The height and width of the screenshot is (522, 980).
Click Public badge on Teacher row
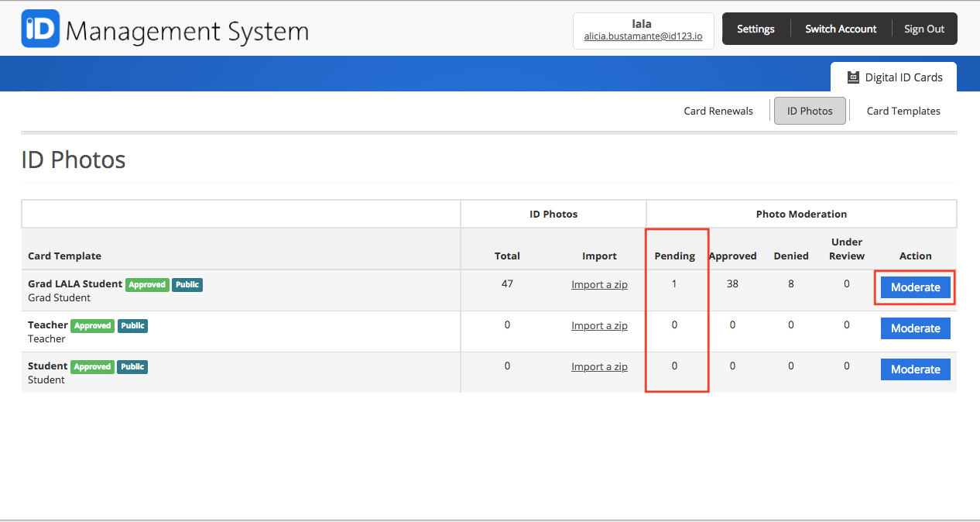pos(132,326)
